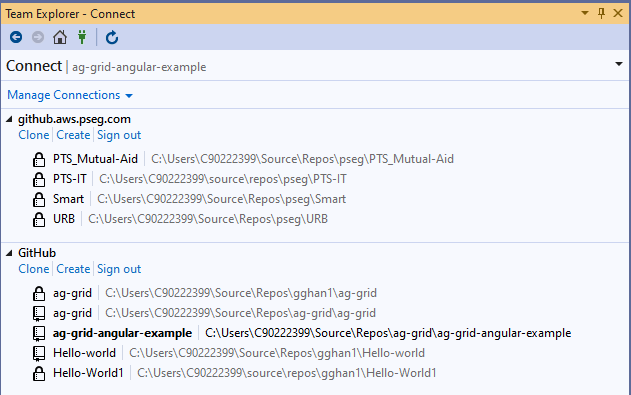This screenshot has height=395, width=631.
Task: Click the GitHub server heading
Action: pyautogui.click(x=37, y=253)
